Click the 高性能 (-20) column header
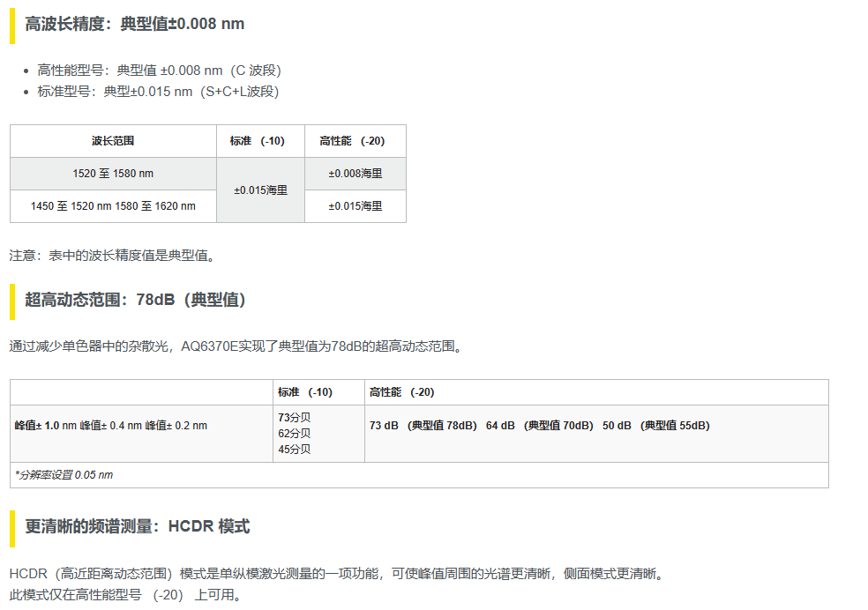Viewport: 868px width, 610px height. coord(354,140)
